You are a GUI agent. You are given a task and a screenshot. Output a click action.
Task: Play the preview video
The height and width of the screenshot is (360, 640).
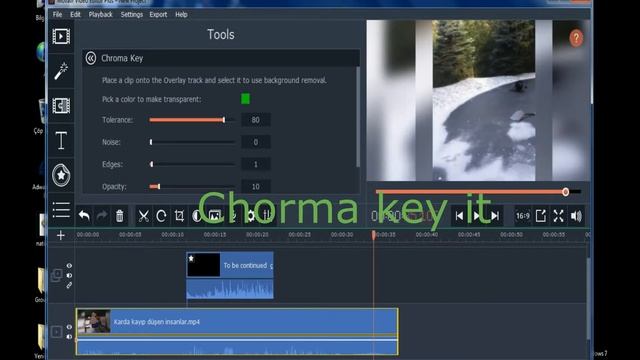coord(476,216)
